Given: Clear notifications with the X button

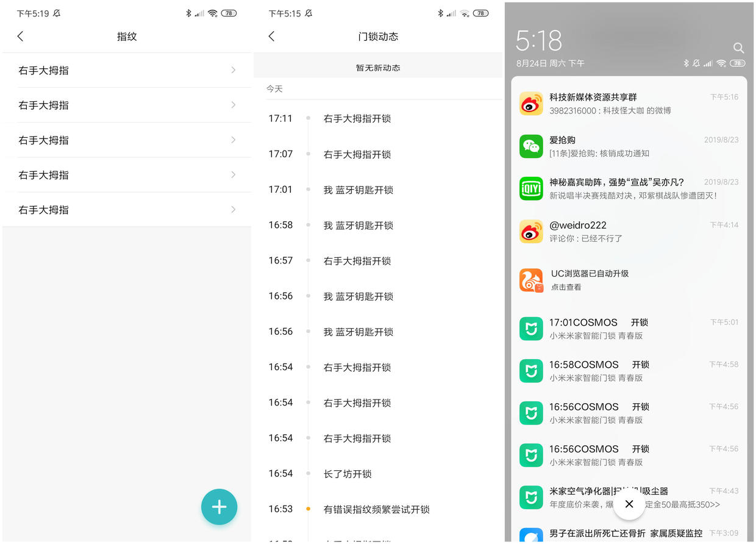Looking at the screenshot, I should (629, 504).
